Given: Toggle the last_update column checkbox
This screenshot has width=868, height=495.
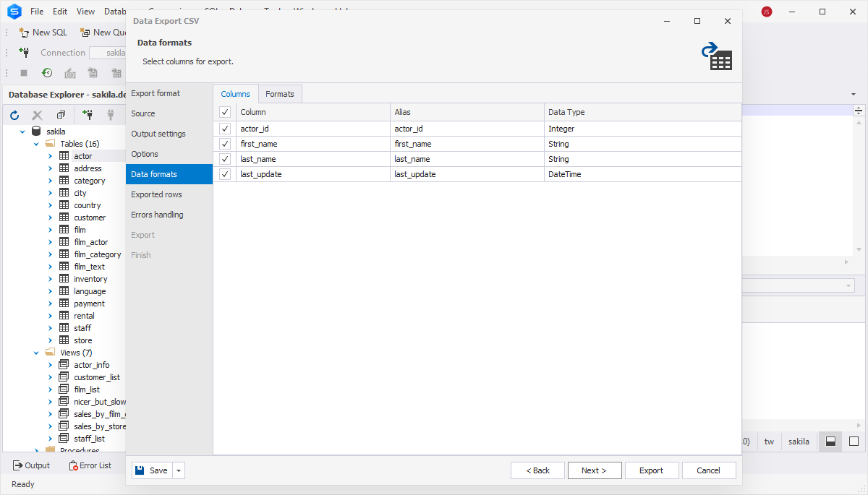Looking at the screenshot, I should pyautogui.click(x=225, y=174).
